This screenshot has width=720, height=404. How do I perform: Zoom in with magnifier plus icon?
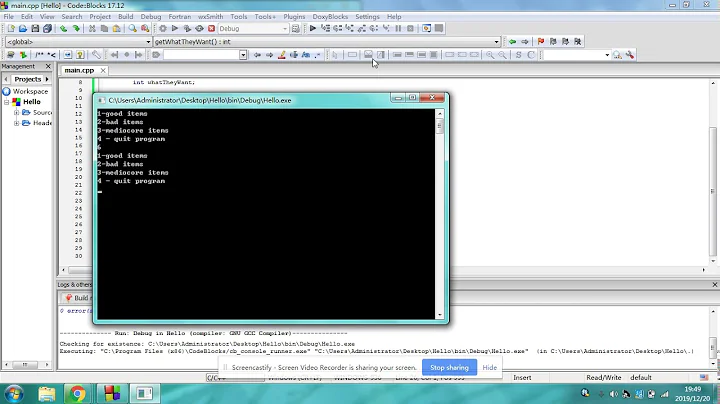pos(490,55)
